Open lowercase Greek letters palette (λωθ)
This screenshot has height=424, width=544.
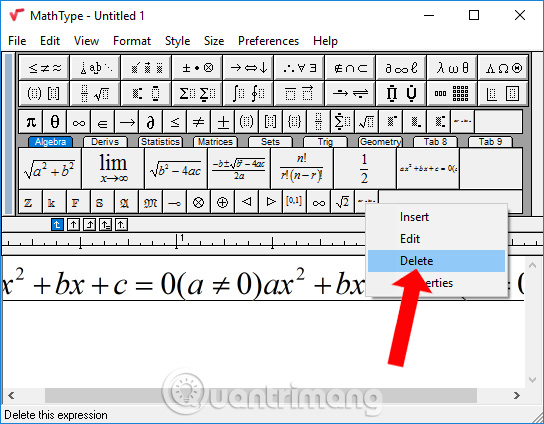click(x=452, y=68)
